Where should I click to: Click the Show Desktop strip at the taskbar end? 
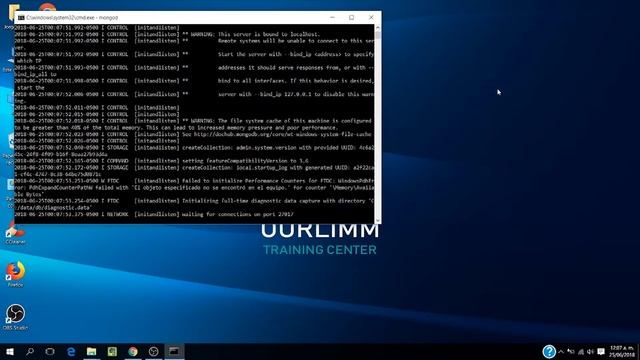(x=638, y=351)
